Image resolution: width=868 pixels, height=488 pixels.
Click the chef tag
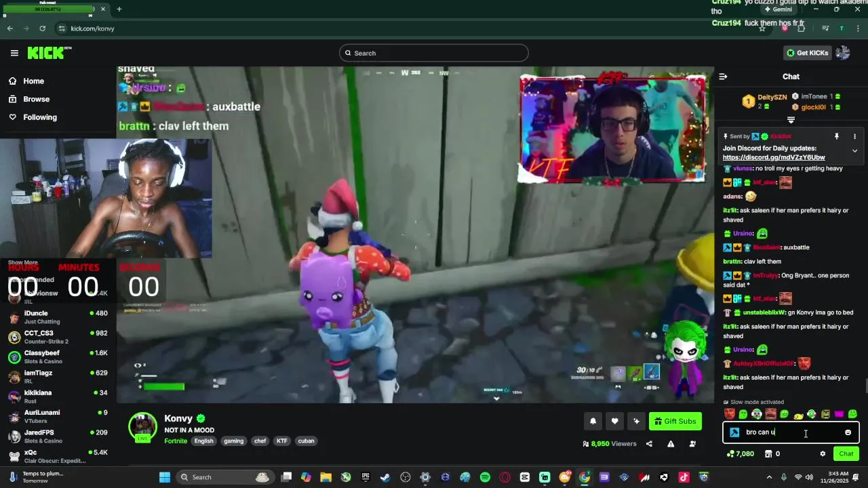click(260, 441)
